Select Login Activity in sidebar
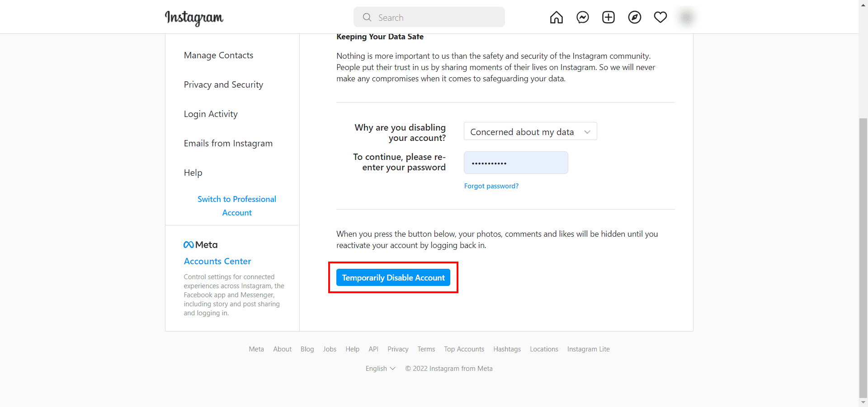The width and height of the screenshot is (868, 407). point(211,114)
